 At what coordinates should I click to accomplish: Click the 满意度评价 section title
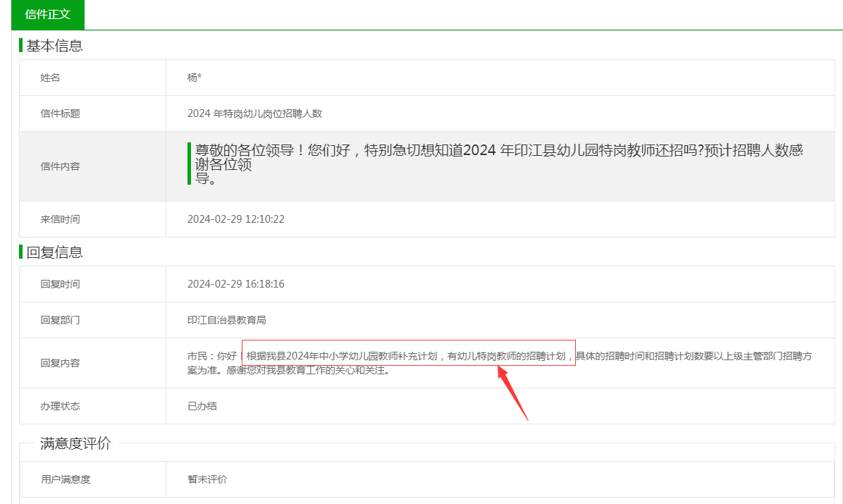pyautogui.click(x=75, y=443)
